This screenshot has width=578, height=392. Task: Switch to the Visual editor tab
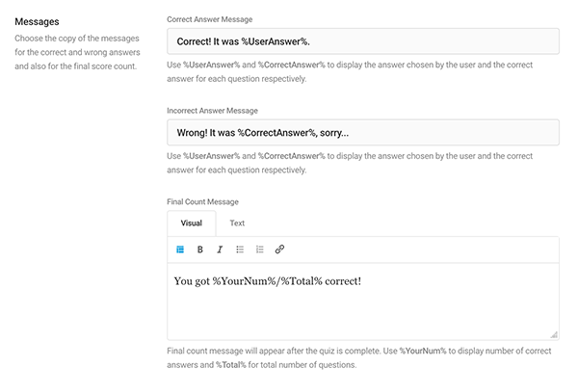pos(192,222)
